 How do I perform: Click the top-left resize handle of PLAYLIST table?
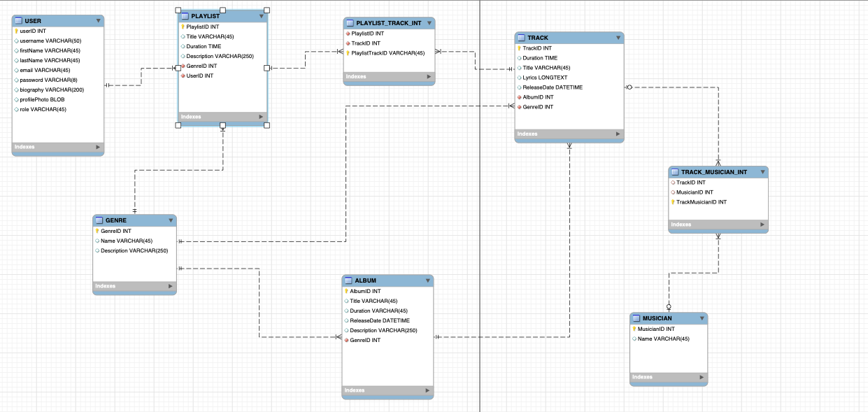[x=178, y=11]
